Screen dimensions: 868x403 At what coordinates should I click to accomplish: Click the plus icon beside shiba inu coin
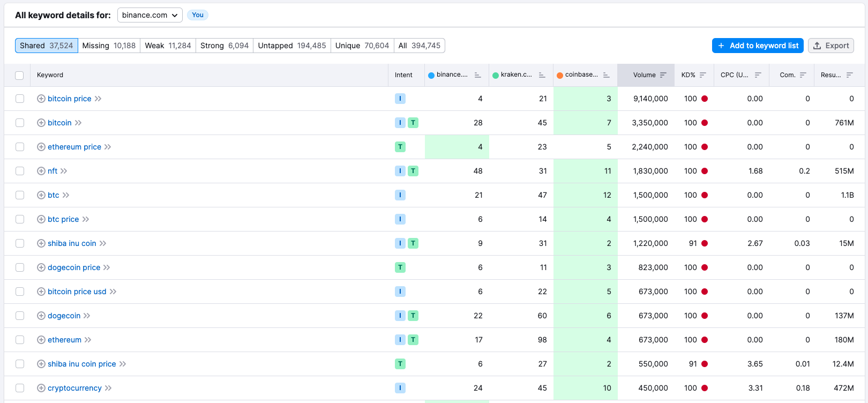click(x=41, y=243)
